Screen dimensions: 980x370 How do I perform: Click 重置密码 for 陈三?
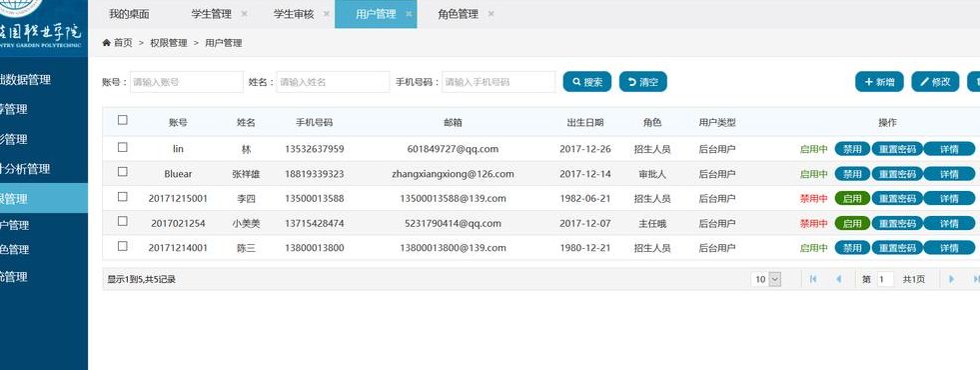click(x=897, y=248)
